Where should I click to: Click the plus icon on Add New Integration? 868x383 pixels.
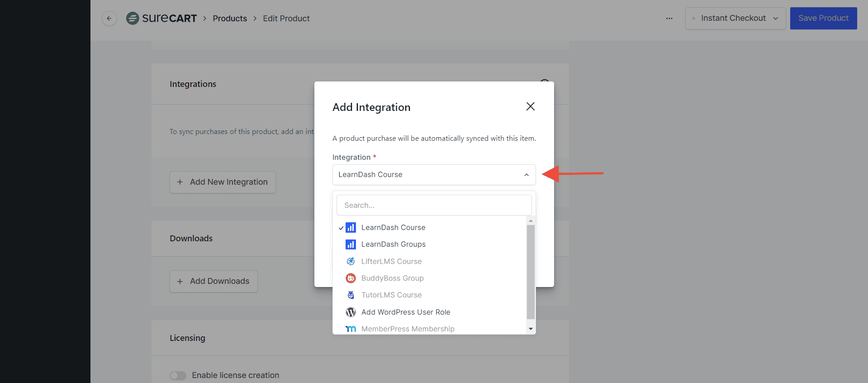[x=180, y=182]
